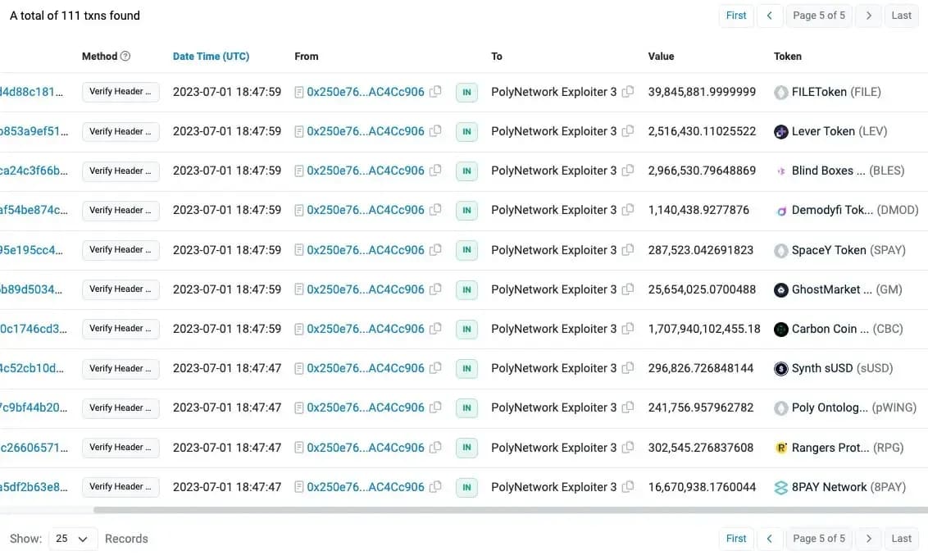Go to previous page using top chevron
Viewport: 928px width, 560px height.
[769, 16]
